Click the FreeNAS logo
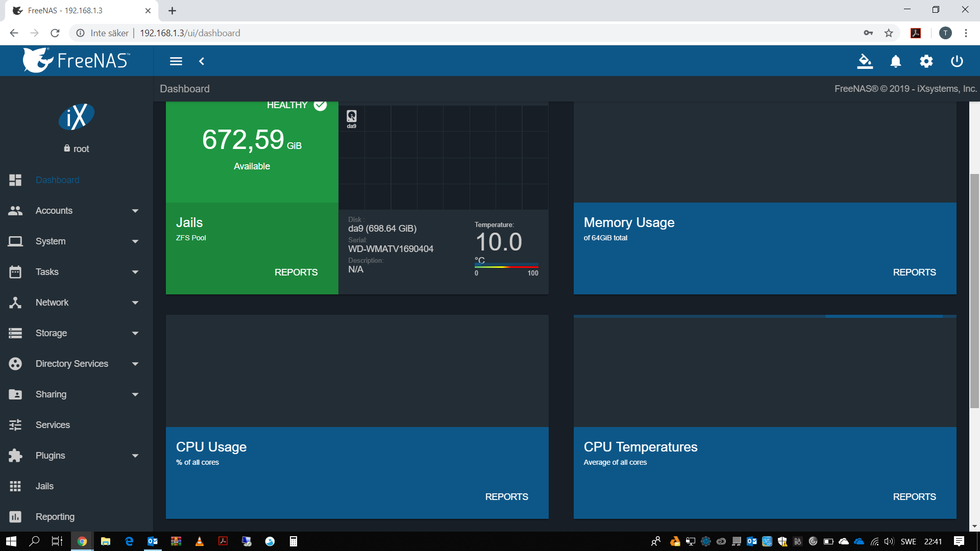980x551 pixels. coord(77,60)
